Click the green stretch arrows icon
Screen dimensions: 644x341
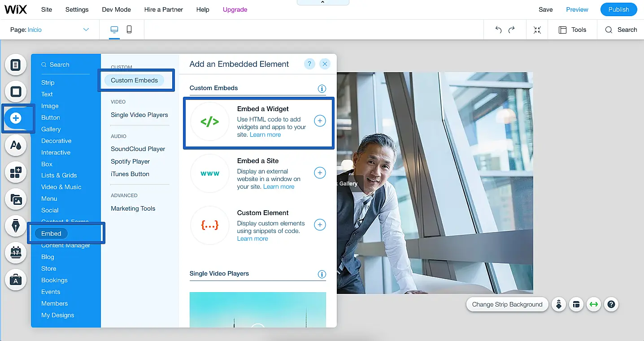coord(594,305)
